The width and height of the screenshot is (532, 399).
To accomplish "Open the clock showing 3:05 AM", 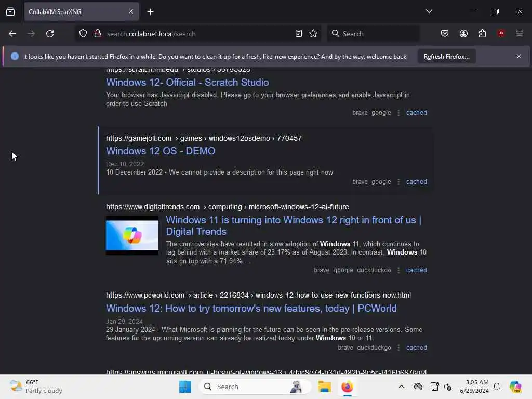I will (474, 387).
